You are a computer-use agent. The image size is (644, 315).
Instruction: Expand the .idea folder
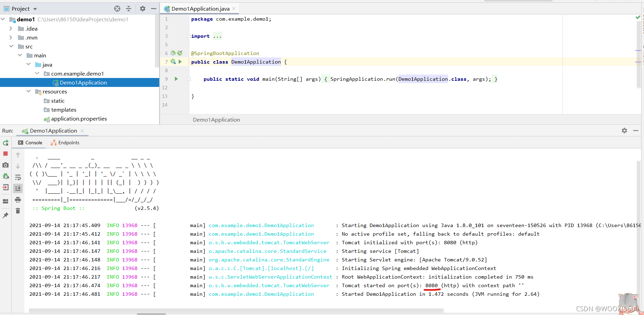pos(11,29)
